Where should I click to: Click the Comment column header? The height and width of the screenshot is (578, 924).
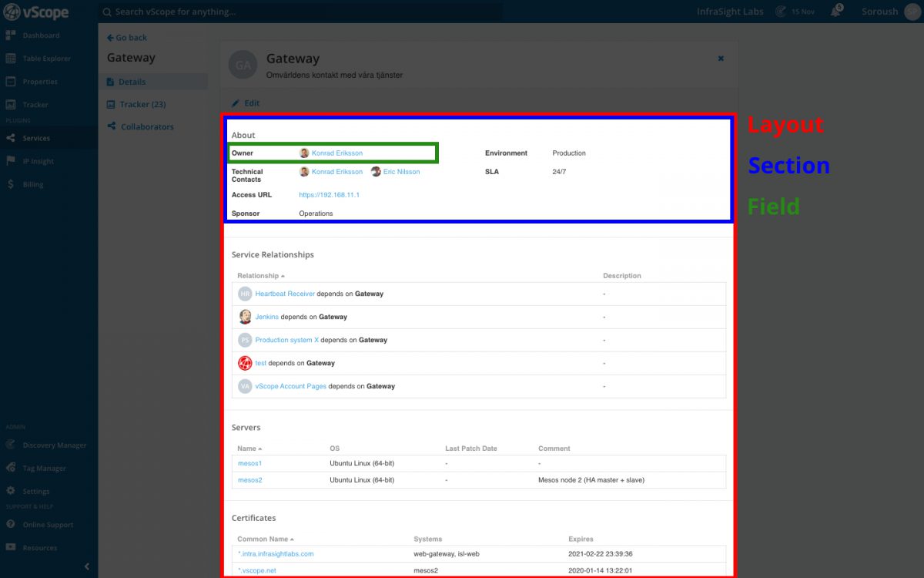(x=554, y=449)
